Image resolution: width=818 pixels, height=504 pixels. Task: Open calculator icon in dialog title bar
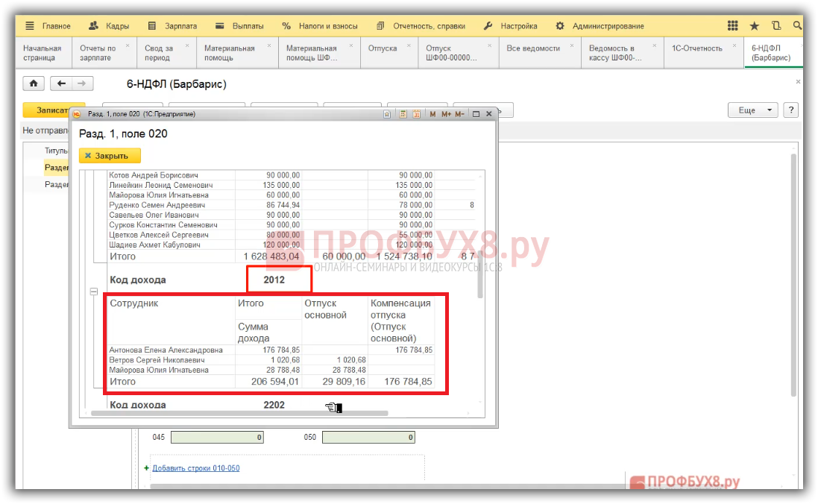point(403,114)
